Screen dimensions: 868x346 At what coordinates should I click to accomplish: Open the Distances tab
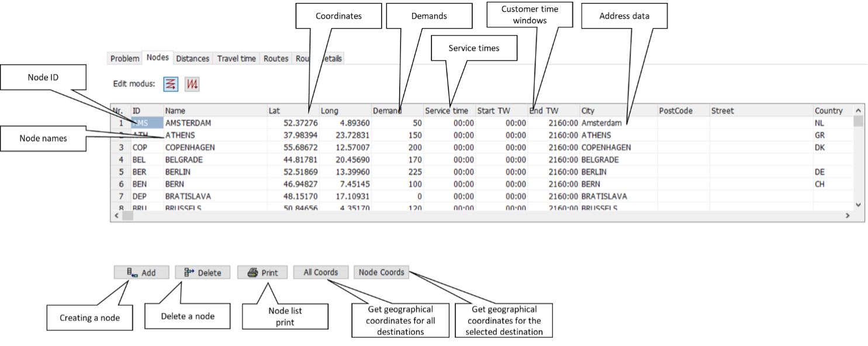pyautogui.click(x=192, y=58)
